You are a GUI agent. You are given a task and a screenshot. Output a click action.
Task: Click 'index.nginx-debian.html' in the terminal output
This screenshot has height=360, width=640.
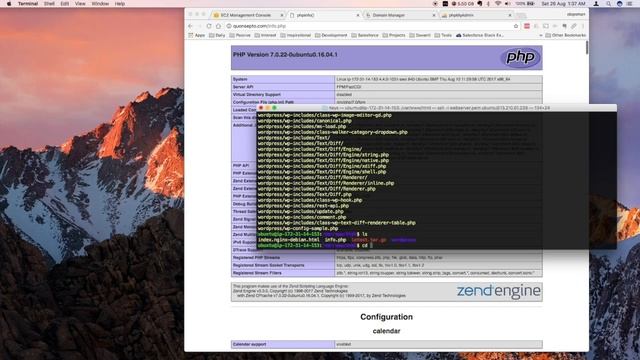[x=289, y=240]
